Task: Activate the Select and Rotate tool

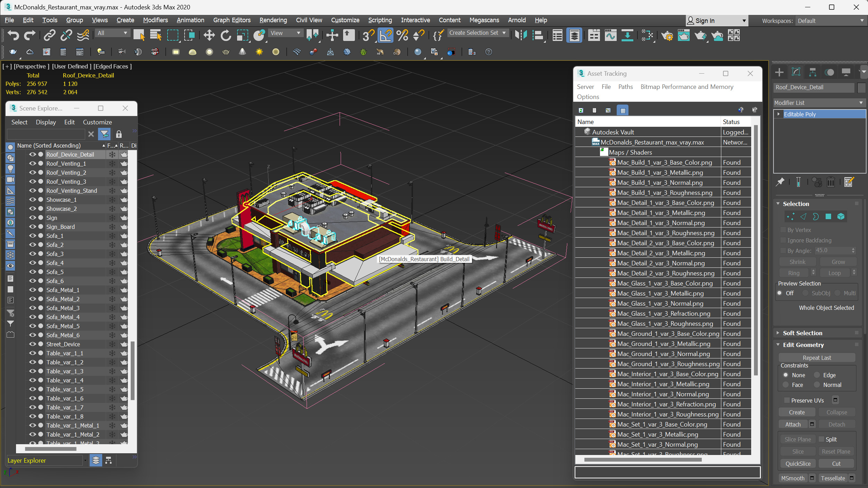Action: tap(226, 35)
